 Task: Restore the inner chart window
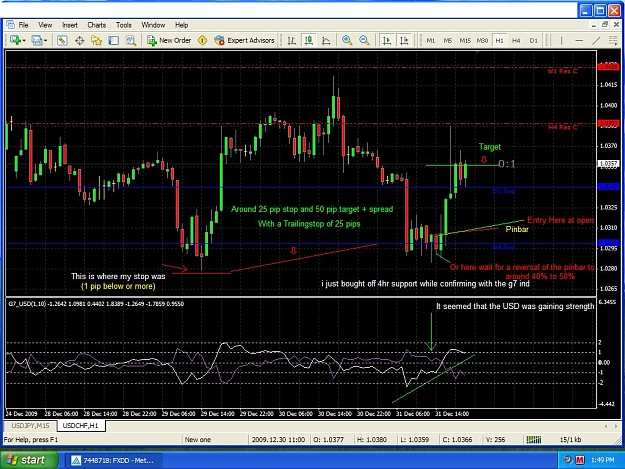(x=605, y=25)
